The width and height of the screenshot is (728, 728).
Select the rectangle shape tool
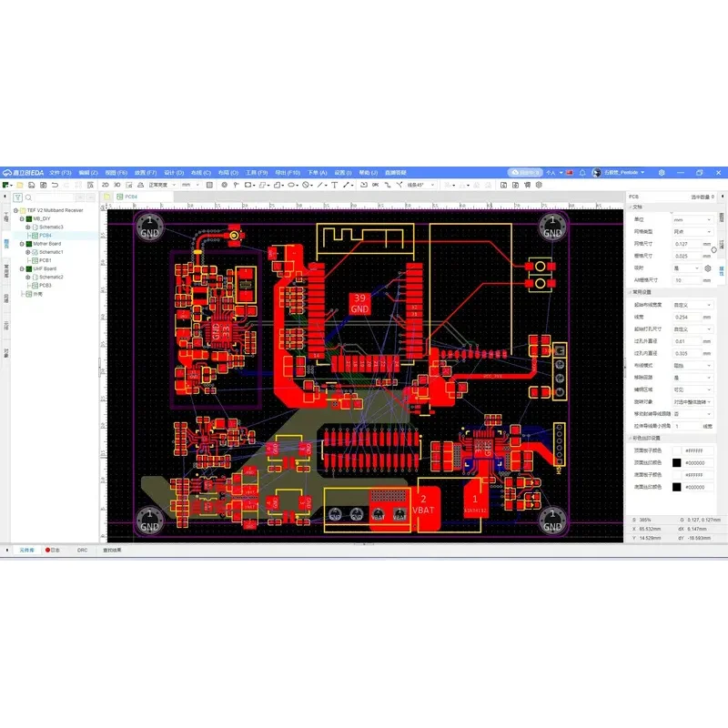(x=248, y=185)
